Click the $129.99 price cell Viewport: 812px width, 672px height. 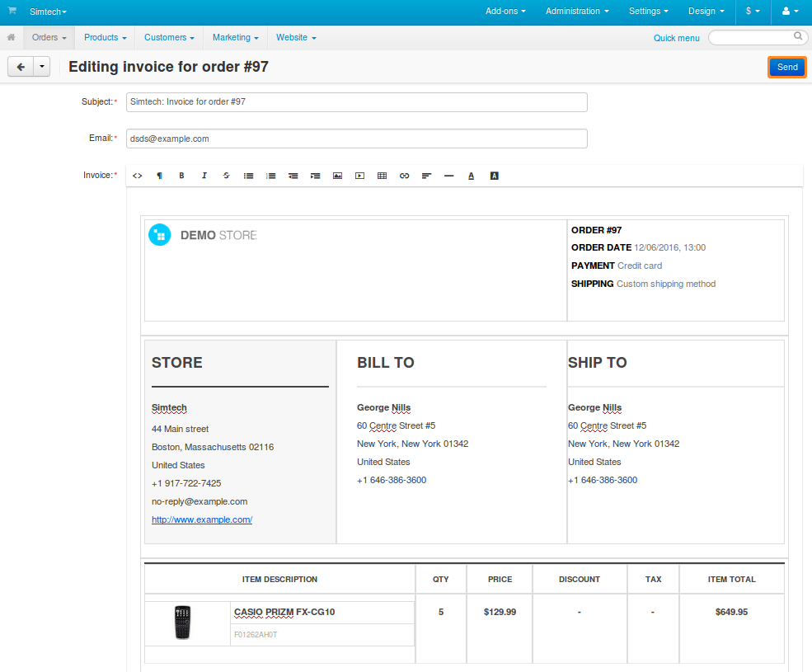(500, 612)
